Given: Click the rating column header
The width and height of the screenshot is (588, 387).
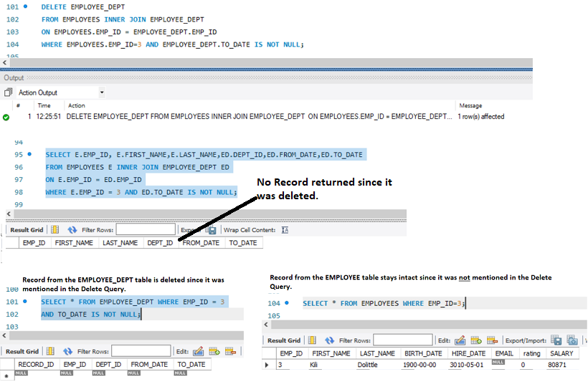Looking at the screenshot, I should tap(532, 353).
